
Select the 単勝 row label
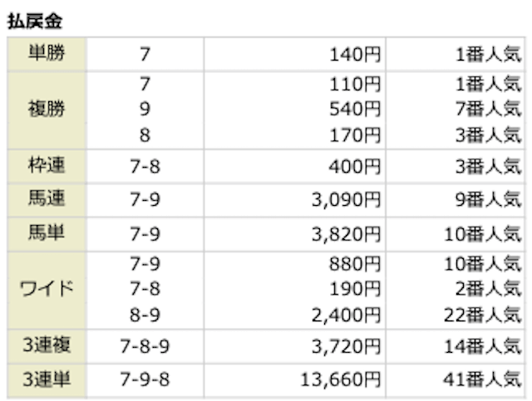45,54
